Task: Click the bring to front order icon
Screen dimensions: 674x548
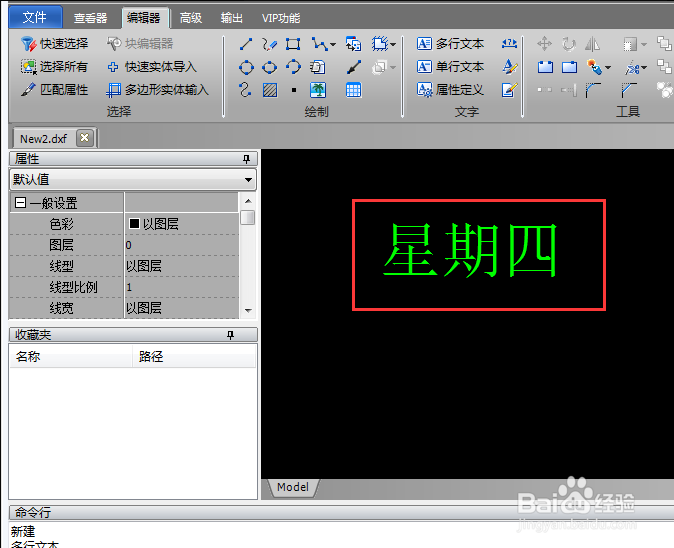Action: click(x=664, y=43)
